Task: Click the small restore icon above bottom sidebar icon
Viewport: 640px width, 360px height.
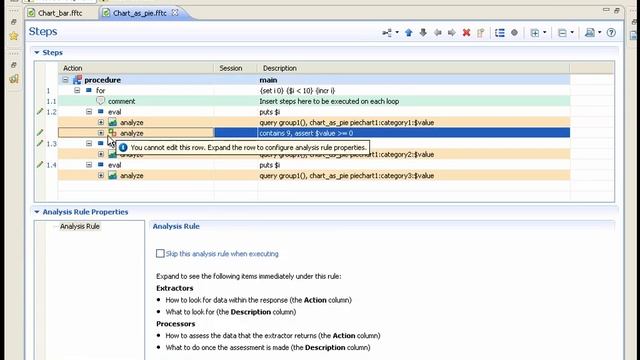Action: (13, 65)
